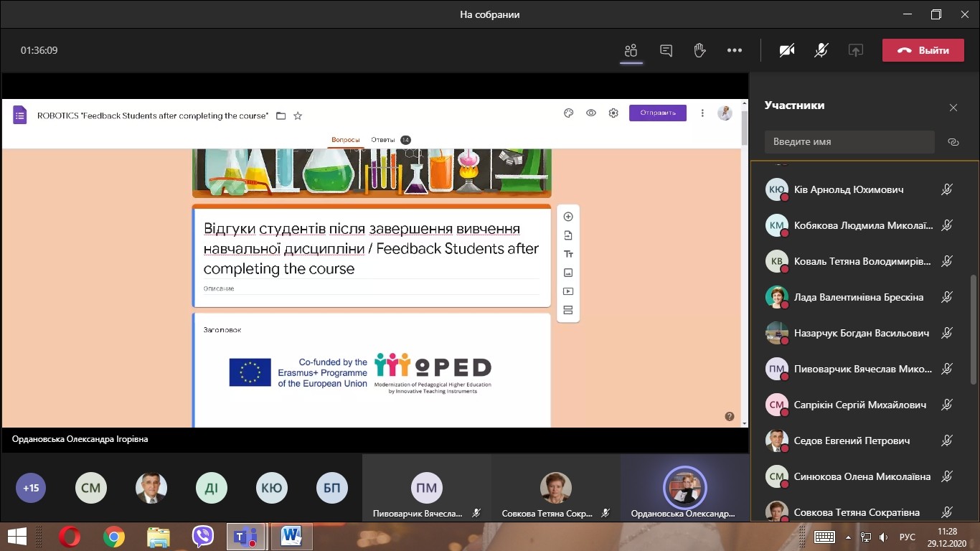
Task: Open the meeting chat icon
Action: (666, 50)
